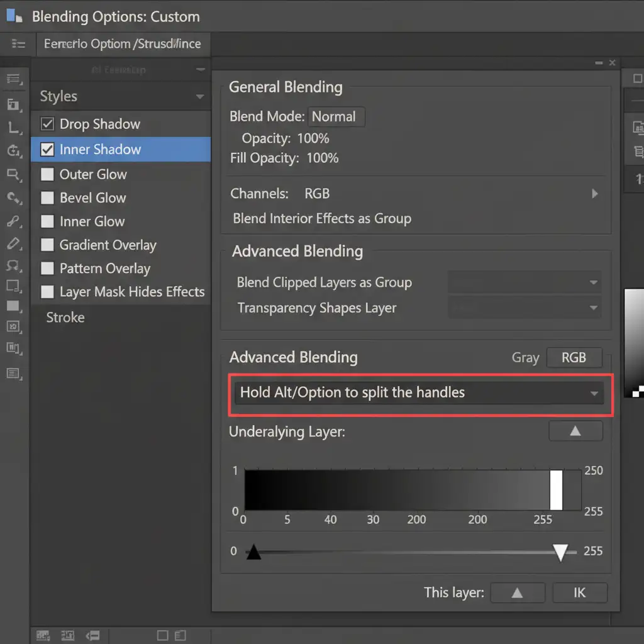Click the histogram panel icon on right edge

638,128
